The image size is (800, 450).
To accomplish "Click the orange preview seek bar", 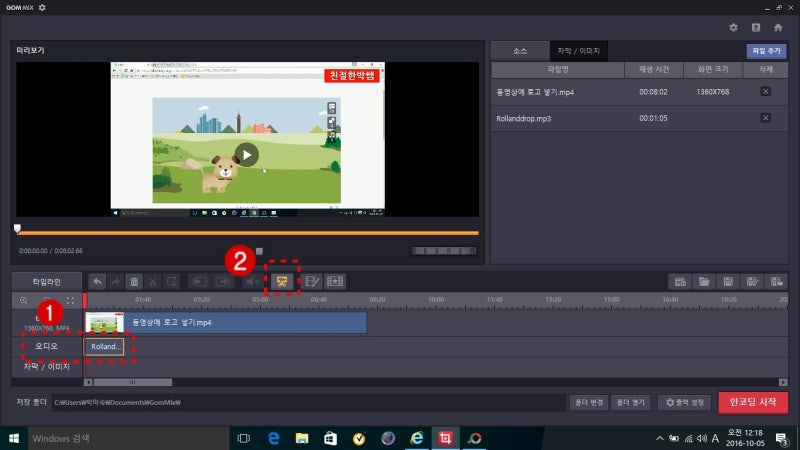I will (248, 233).
